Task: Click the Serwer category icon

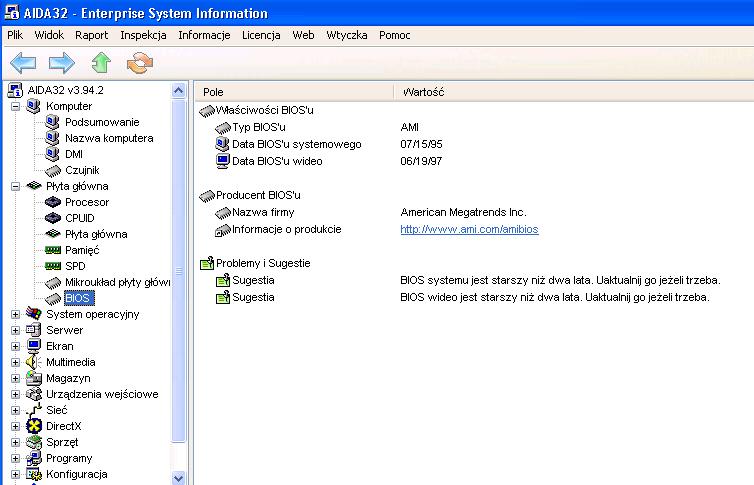Action: (x=34, y=330)
